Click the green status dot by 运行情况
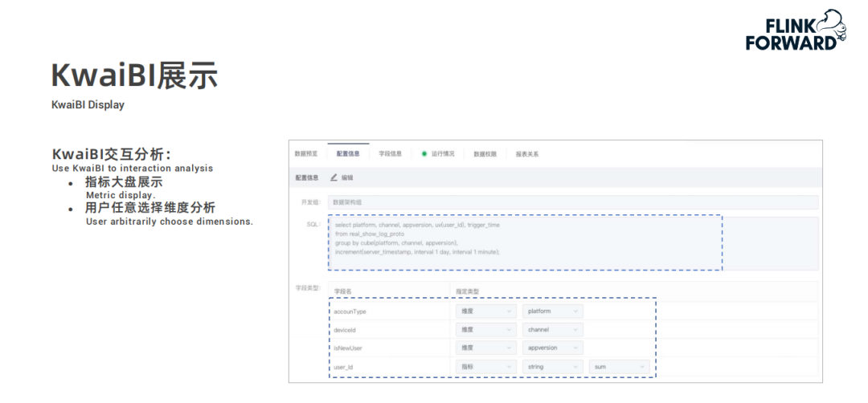868x403 pixels. click(x=424, y=153)
